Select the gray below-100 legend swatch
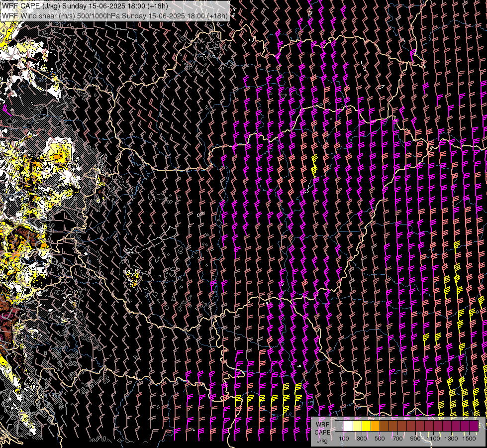 339,426
